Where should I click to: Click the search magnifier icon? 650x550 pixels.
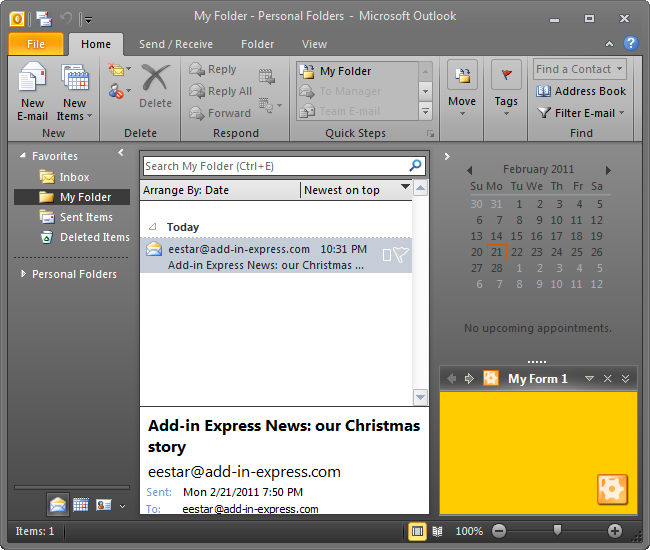(415, 166)
